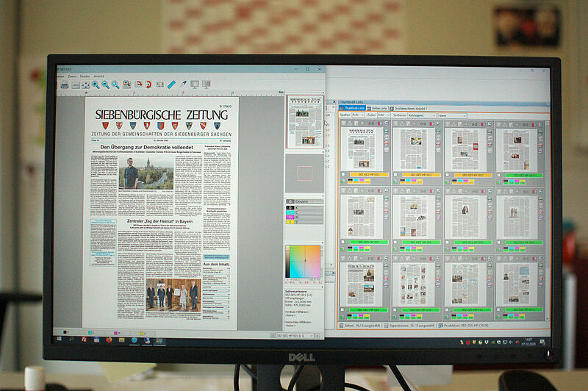
Task: Switch to Seiten-Liste tab
Action: pyautogui.click(x=377, y=108)
